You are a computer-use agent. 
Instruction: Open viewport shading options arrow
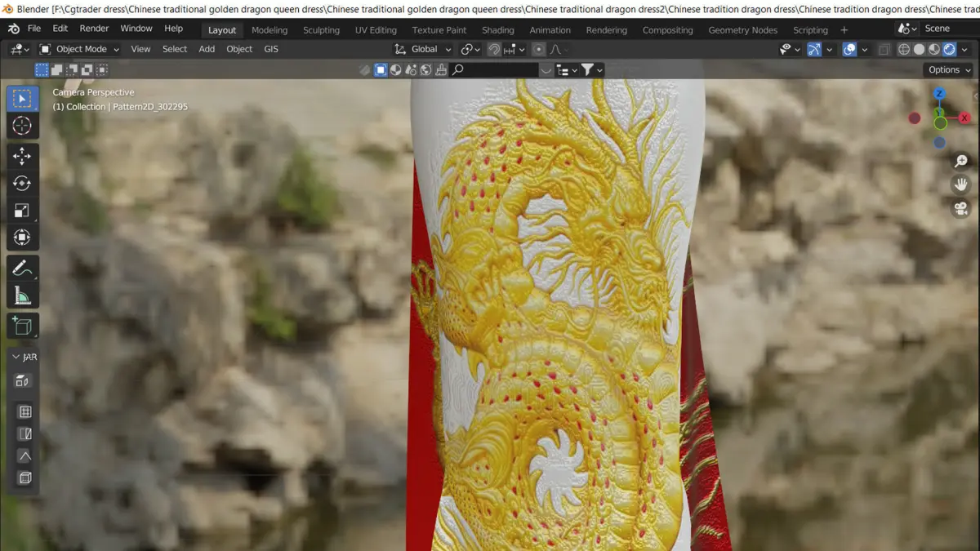pyautogui.click(x=966, y=49)
